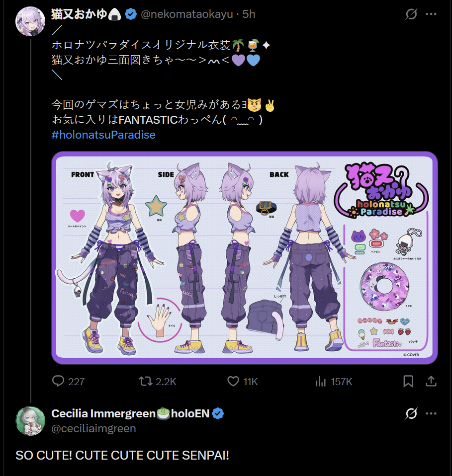Enlarge the costume reference sheet image
This screenshot has width=452, height=476.
point(245,258)
